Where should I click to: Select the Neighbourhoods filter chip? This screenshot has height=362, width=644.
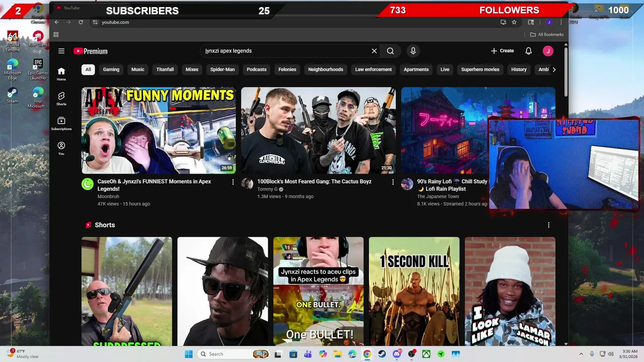[x=326, y=69]
